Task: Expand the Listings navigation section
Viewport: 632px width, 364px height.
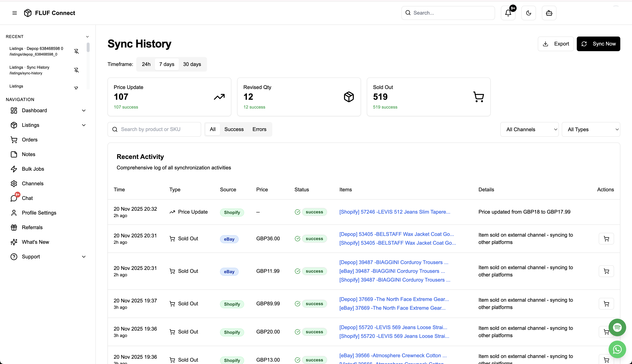Action: pyautogui.click(x=84, y=125)
